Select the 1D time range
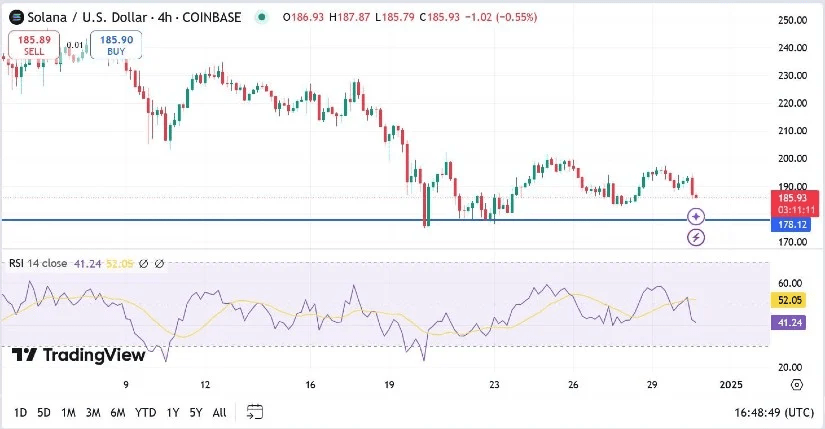This screenshot has height=429, width=825. coord(20,412)
